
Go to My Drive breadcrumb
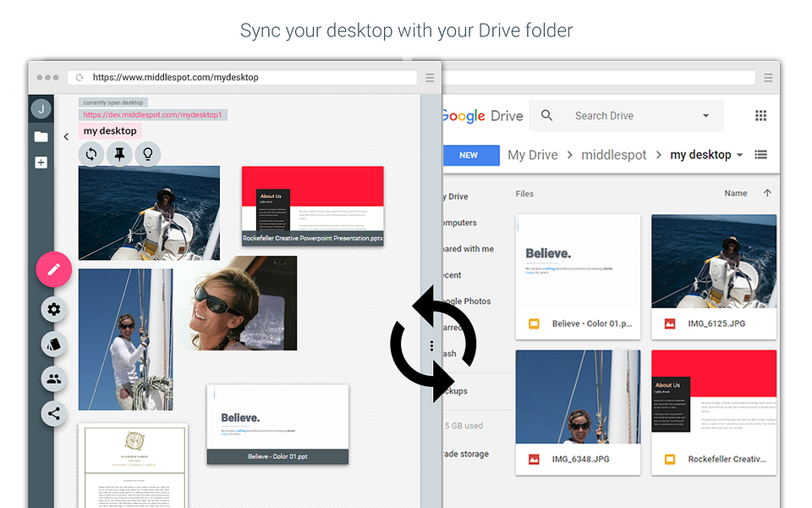point(533,155)
